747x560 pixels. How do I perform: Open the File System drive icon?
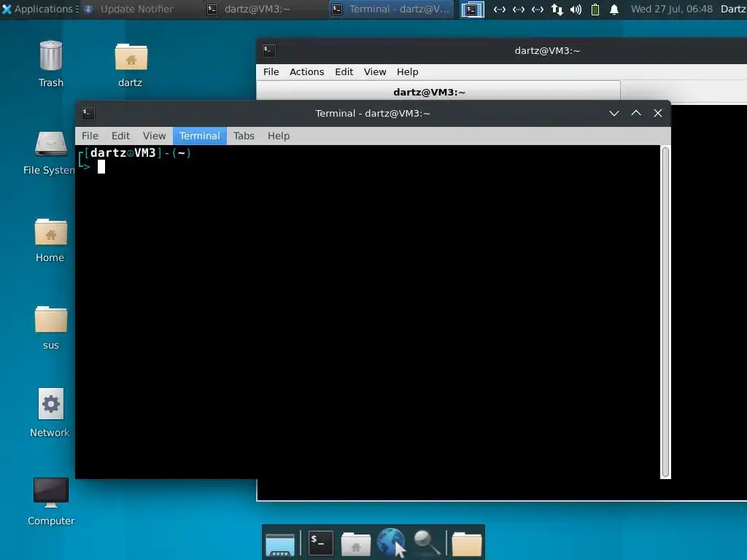(50, 152)
